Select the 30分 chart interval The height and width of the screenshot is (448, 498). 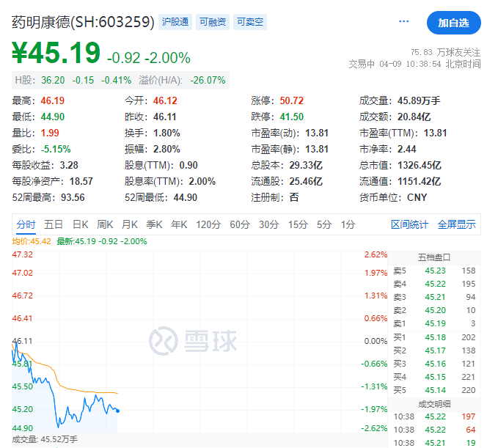pyautogui.click(x=268, y=225)
